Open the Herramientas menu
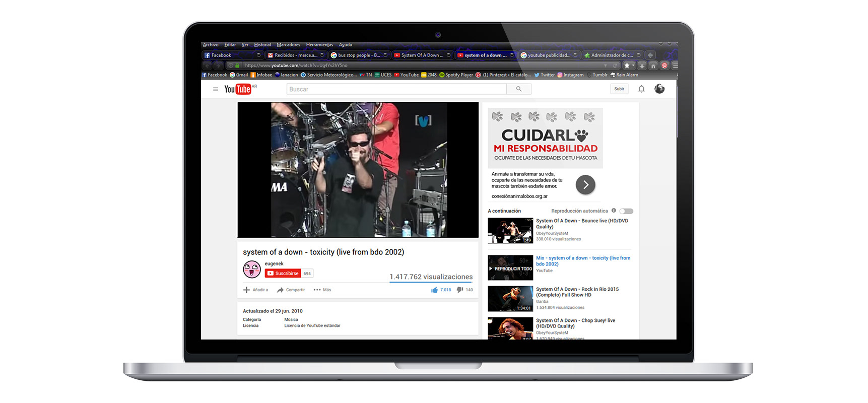This screenshot has height=403, width=868. [319, 45]
